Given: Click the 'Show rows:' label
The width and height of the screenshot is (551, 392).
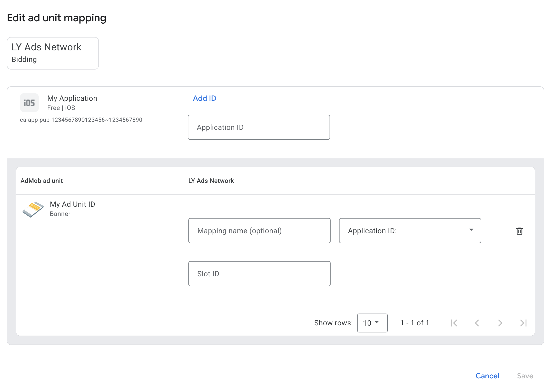Looking at the screenshot, I should 333,323.
